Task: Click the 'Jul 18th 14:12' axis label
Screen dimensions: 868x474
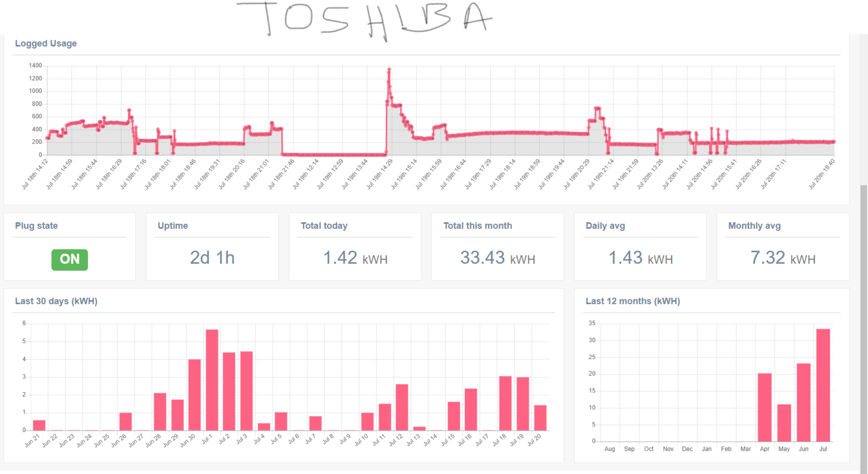Action: click(35, 174)
